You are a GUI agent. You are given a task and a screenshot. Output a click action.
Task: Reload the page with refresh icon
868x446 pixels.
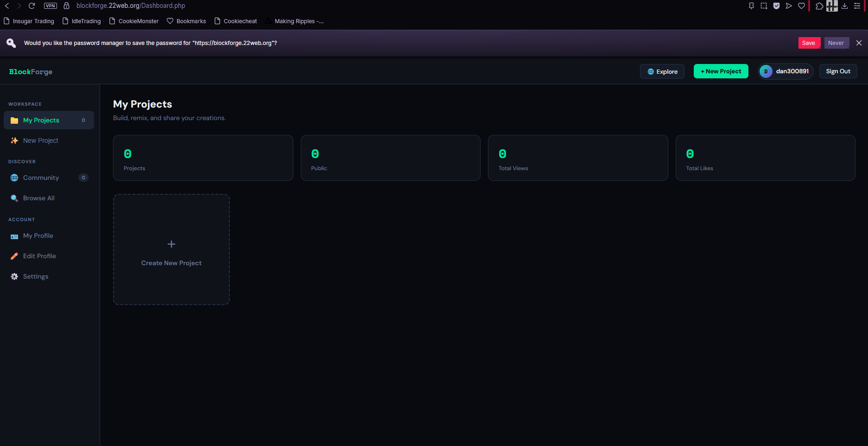(x=32, y=6)
